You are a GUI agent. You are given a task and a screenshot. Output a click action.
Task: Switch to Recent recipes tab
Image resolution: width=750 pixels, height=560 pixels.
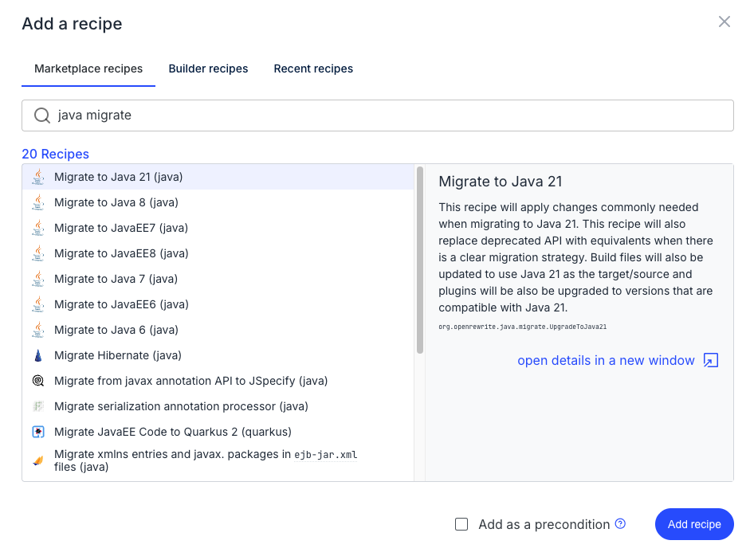[313, 69]
